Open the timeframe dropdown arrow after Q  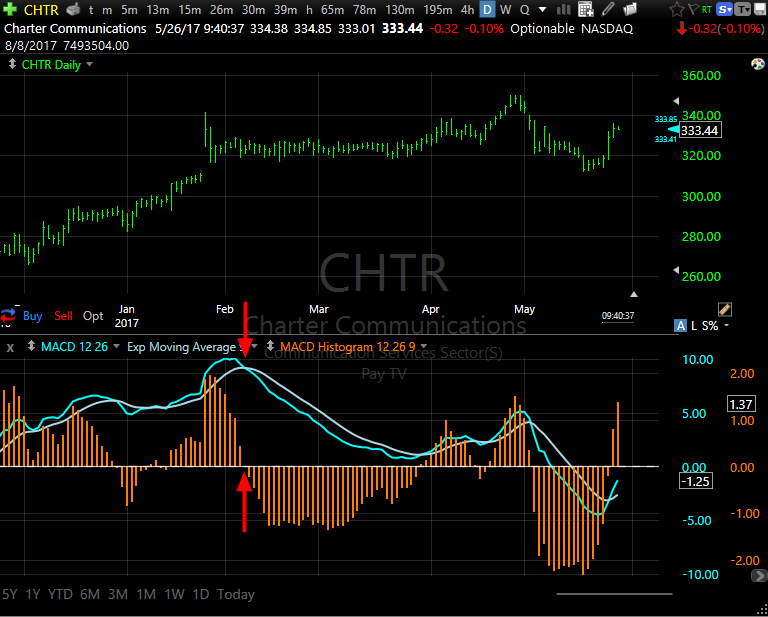[x=542, y=9]
